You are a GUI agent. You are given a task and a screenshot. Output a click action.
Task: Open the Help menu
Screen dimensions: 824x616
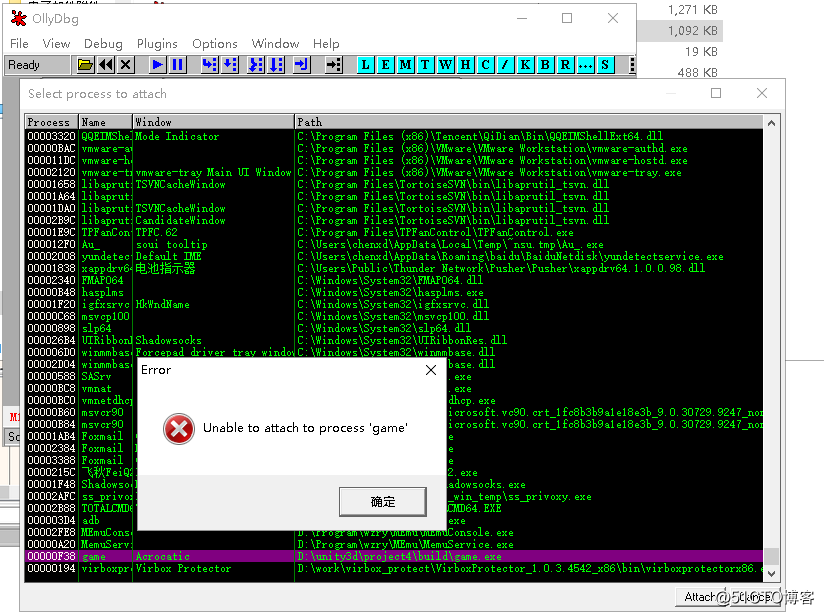pos(326,44)
